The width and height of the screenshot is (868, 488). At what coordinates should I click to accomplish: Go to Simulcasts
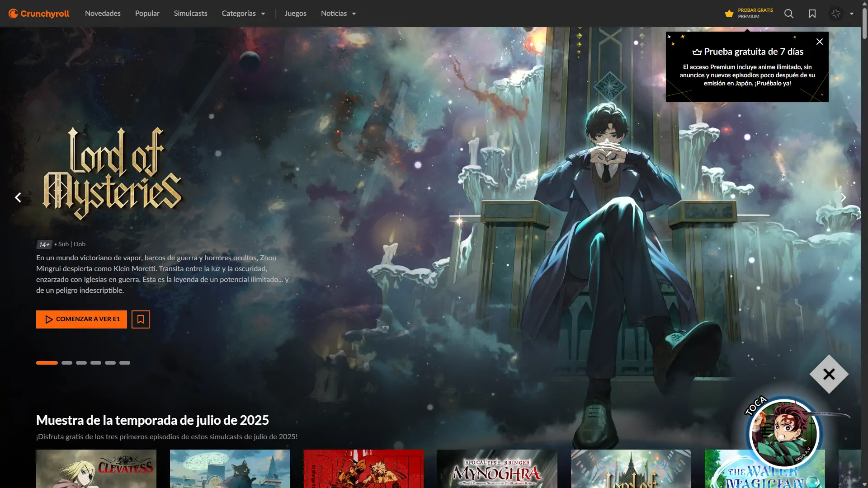[x=191, y=14]
